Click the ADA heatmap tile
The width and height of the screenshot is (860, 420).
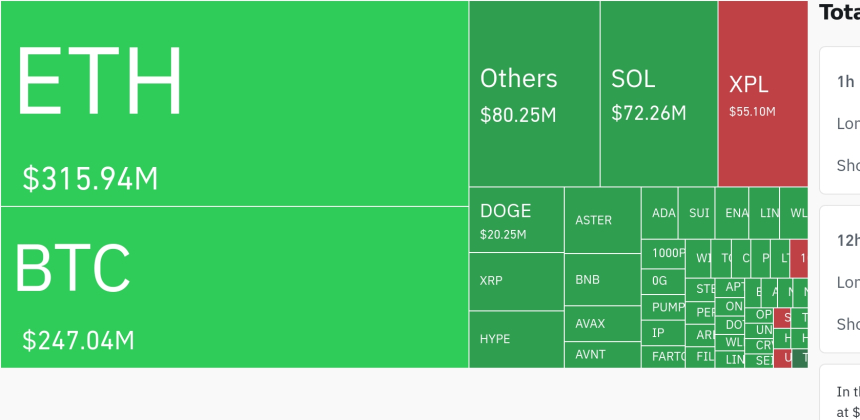pos(660,213)
